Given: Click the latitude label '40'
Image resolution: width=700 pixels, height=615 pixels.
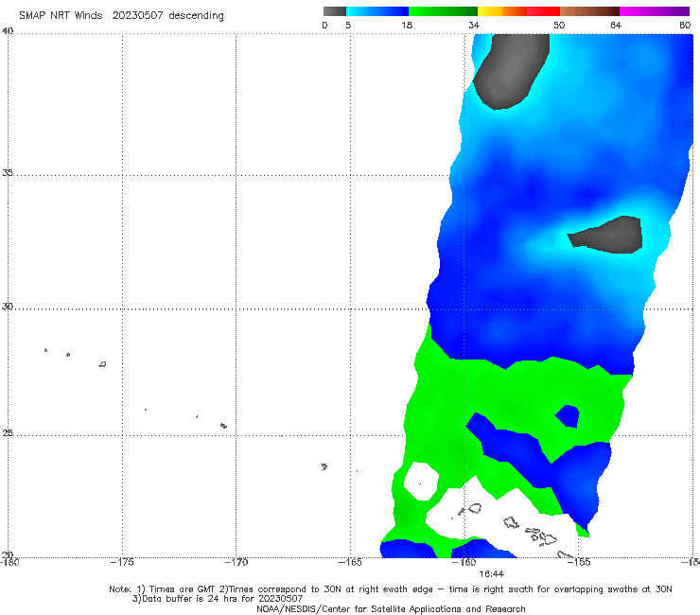Looking at the screenshot, I should (8, 31).
